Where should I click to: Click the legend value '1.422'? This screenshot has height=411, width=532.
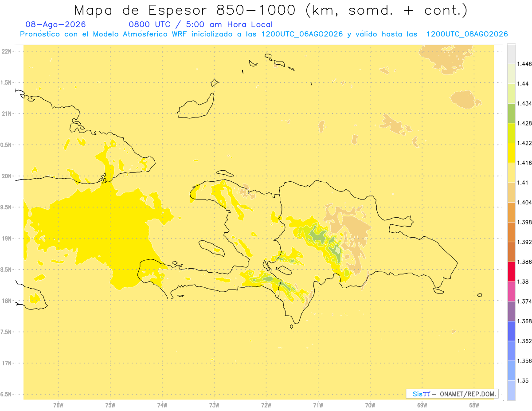point(524,143)
